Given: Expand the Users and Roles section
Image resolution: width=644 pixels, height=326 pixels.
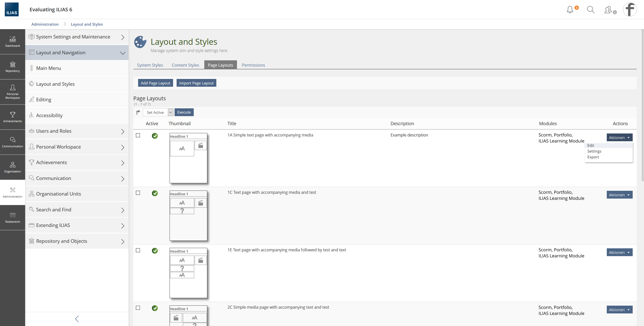Looking at the screenshot, I should pyautogui.click(x=77, y=131).
